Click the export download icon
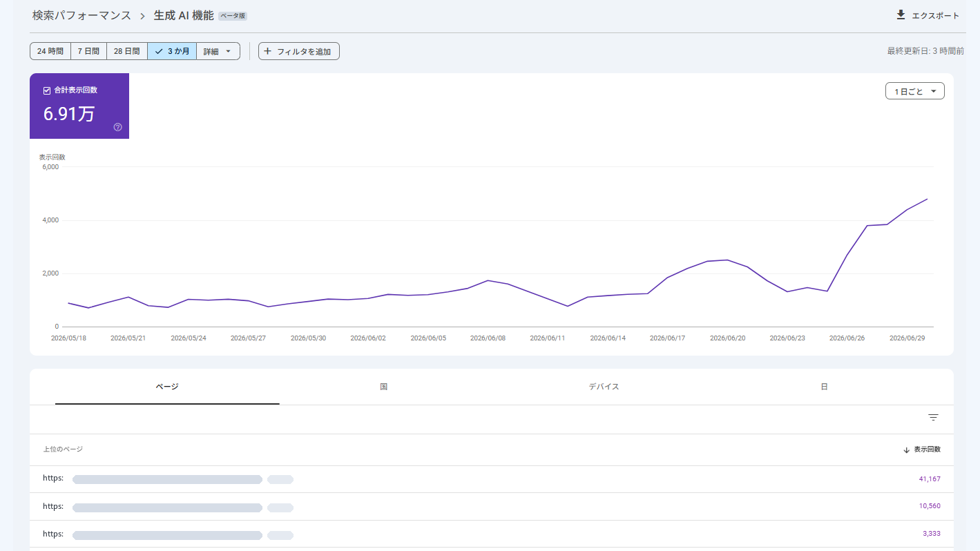 [x=900, y=15]
